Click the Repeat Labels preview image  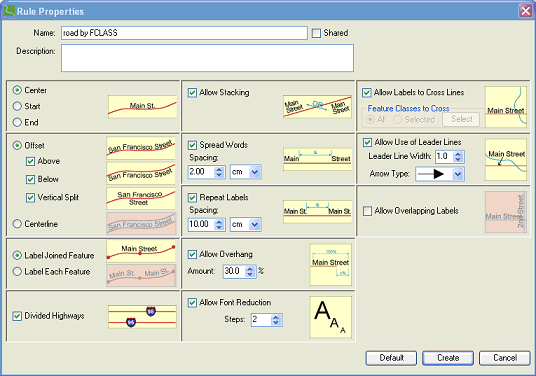[318, 212]
